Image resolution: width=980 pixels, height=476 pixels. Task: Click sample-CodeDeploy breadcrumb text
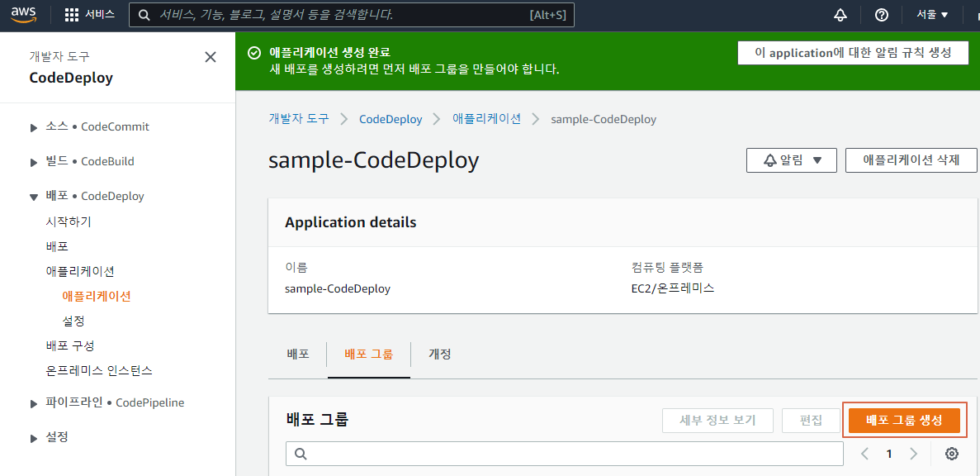(604, 119)
